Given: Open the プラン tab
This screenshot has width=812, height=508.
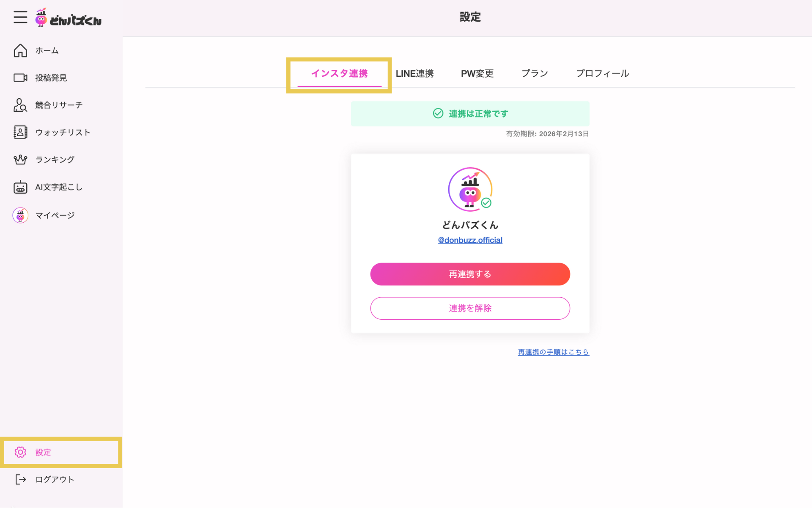Looking at the screenshot, I should [535, 74].
